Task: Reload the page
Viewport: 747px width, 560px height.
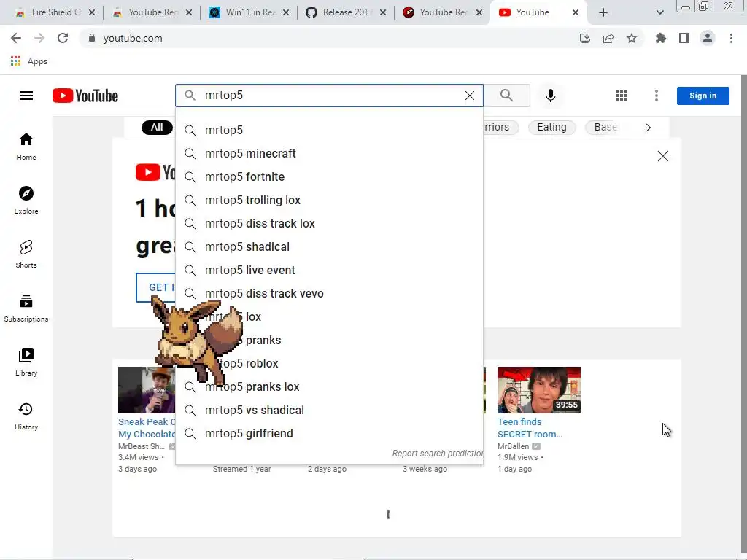Action: [x=63, y=38]
